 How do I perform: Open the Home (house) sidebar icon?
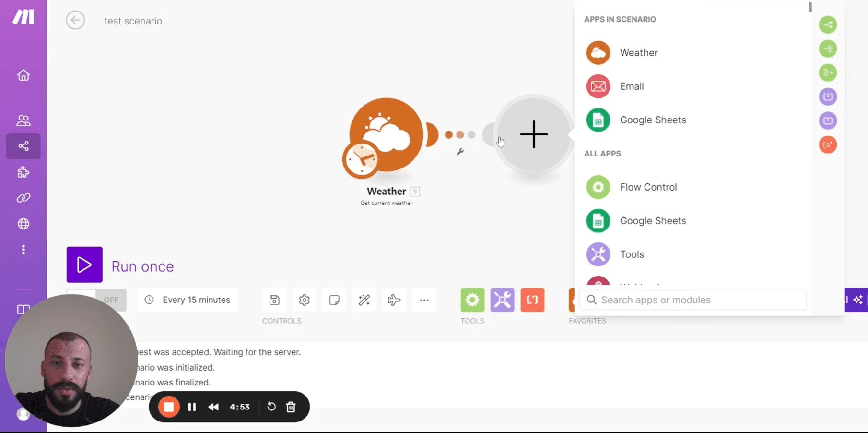(x=23, y=75)
